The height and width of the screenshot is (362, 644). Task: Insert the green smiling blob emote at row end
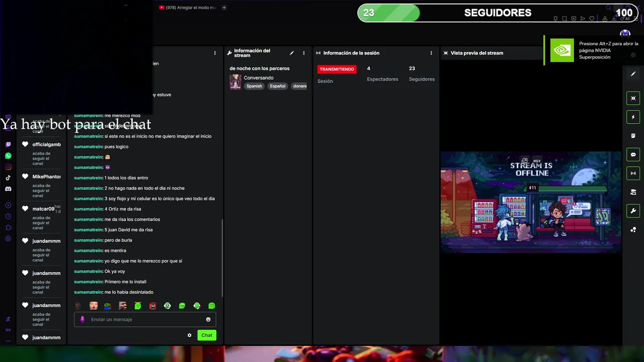click(x=212, y=306)
